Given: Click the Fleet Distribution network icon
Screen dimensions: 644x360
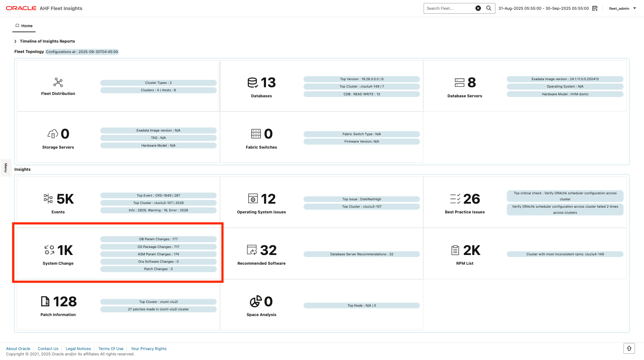Looking at the screenshot, I should [58, 83].
